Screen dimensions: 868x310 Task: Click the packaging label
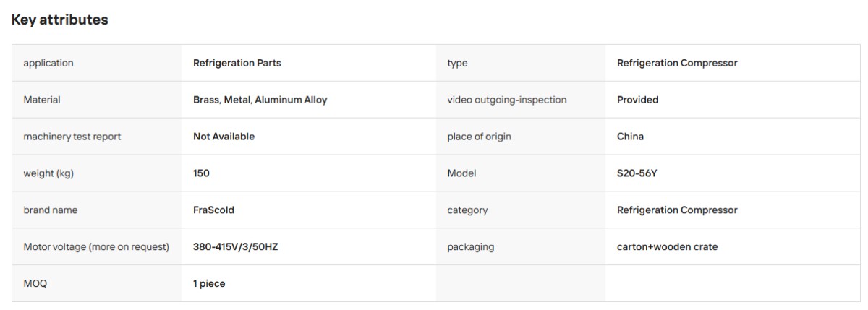[x=471, y=247]
